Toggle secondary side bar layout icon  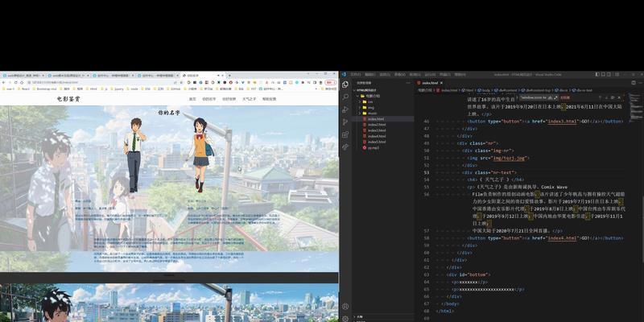(x=609, y=74)
